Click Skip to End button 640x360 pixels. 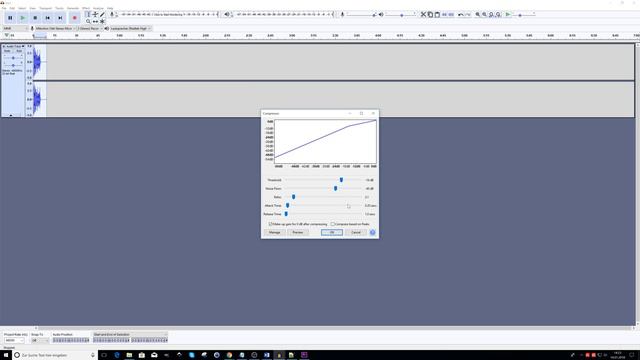(60, 18)
